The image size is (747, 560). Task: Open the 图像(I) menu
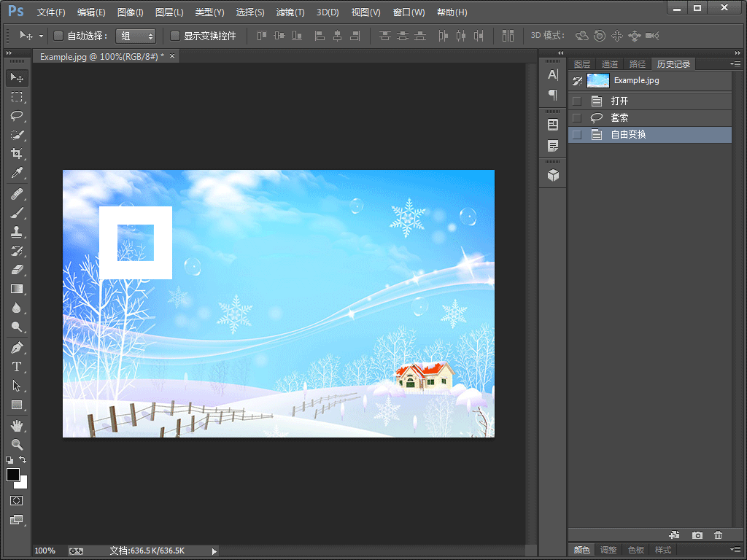[x=130, y=12]
